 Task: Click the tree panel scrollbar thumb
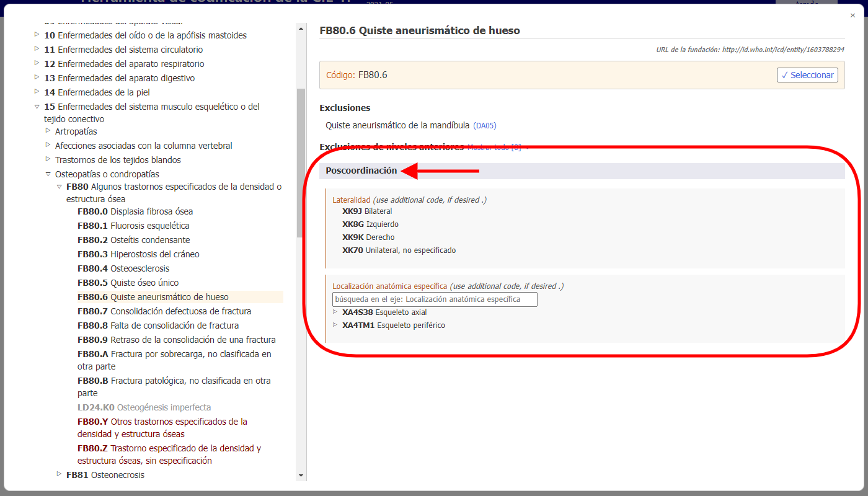point(301,162)
